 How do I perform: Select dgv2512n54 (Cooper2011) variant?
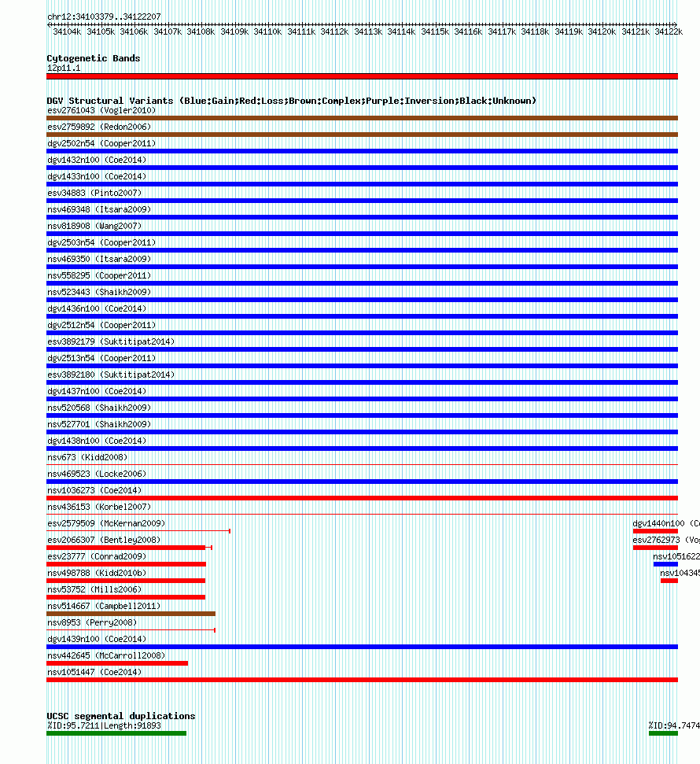(101, 326)
